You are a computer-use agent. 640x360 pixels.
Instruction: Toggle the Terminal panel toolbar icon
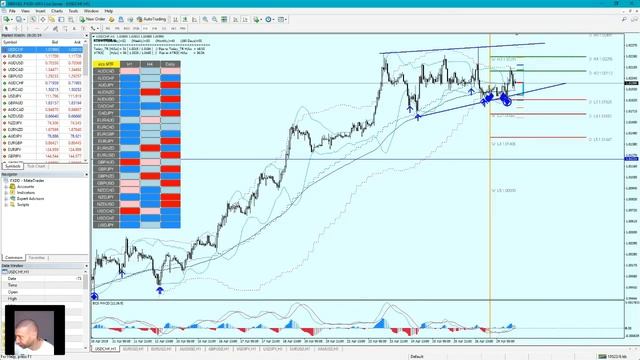tap(61, 19)
